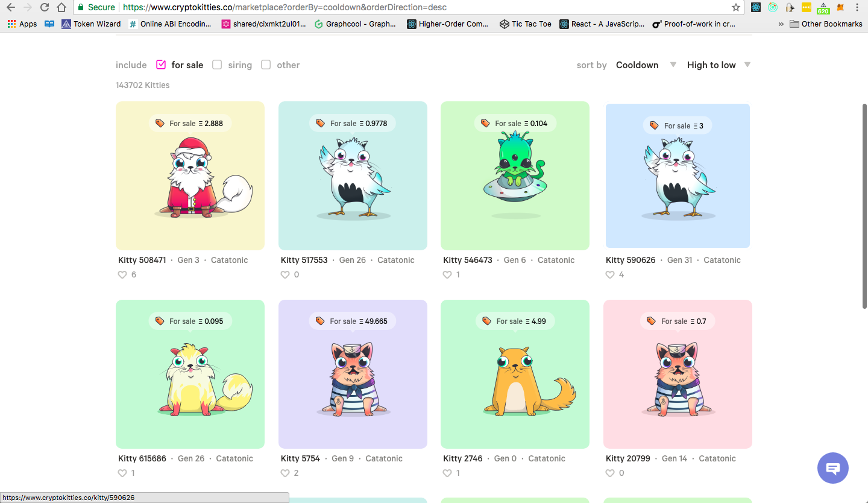The image size is (868, 503).
Task: Open the extension showing the 620 badge
Action: point(823,8)
